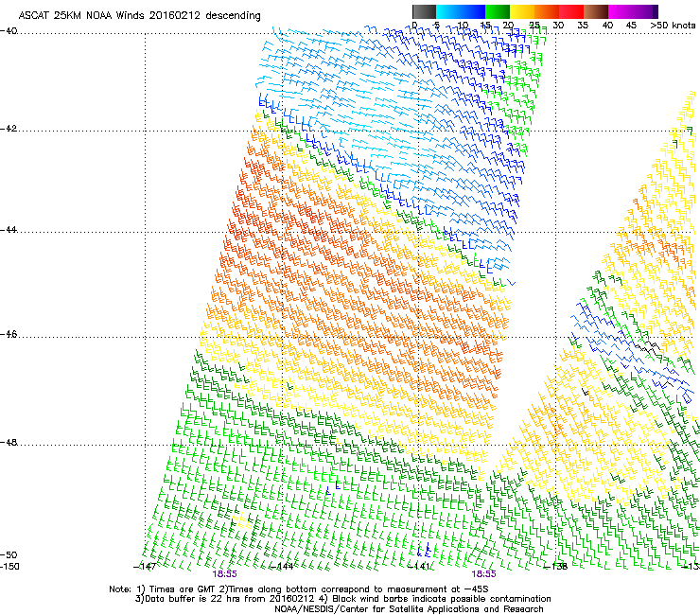Click the '-138' longitude axis label
Image resolution: width=700 pixels, height=615 pixels.
(x=556, y=567)
